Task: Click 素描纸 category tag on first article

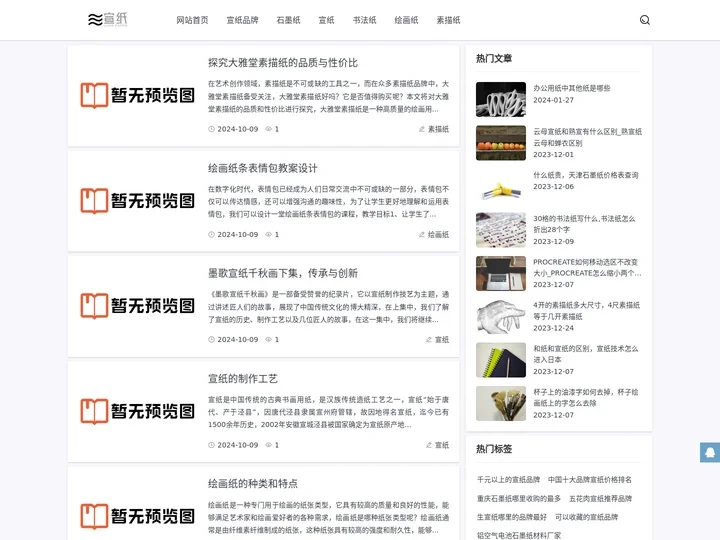Action: pos(438,129)
